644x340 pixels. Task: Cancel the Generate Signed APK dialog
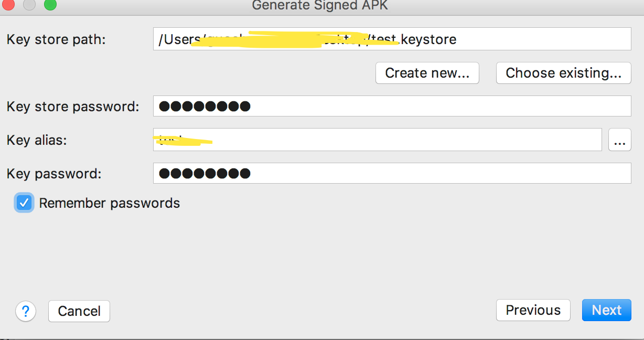click(x=79, y=311)
